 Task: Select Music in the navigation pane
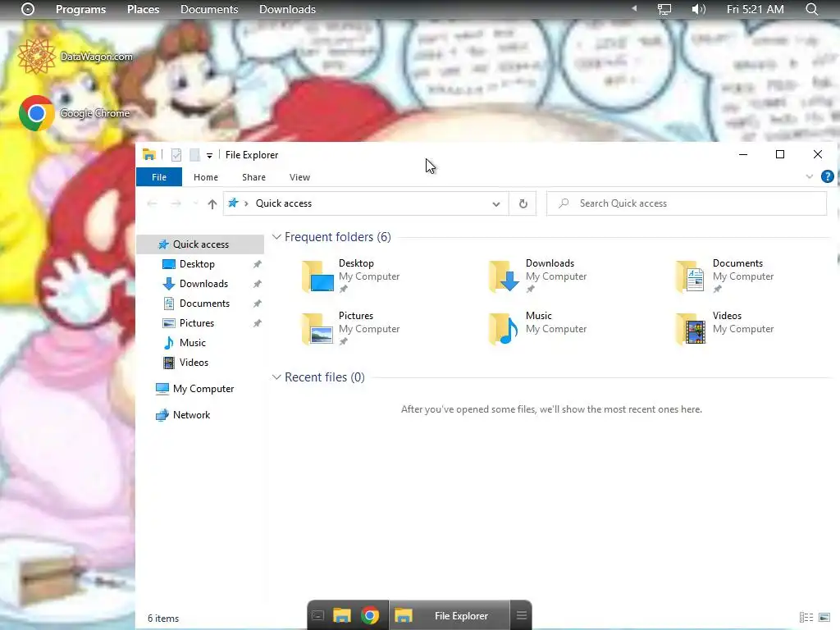click(x=192, y=343)
